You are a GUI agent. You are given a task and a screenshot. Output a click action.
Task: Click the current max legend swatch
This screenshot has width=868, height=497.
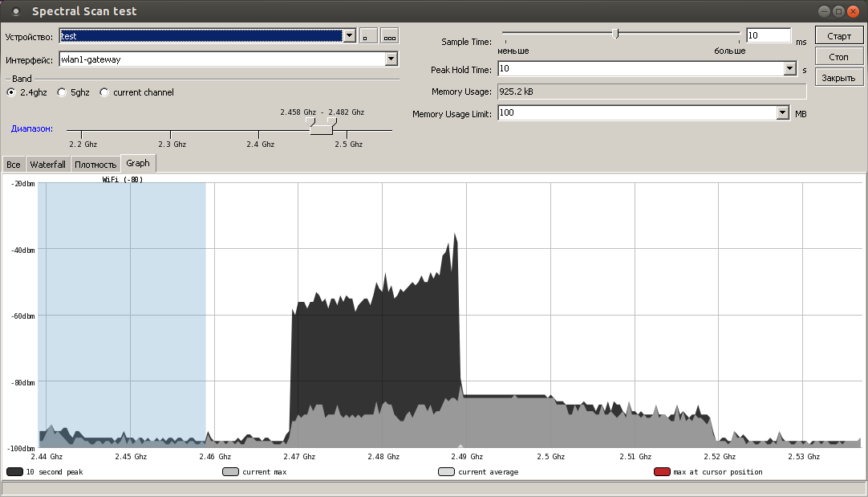(230, 472)
